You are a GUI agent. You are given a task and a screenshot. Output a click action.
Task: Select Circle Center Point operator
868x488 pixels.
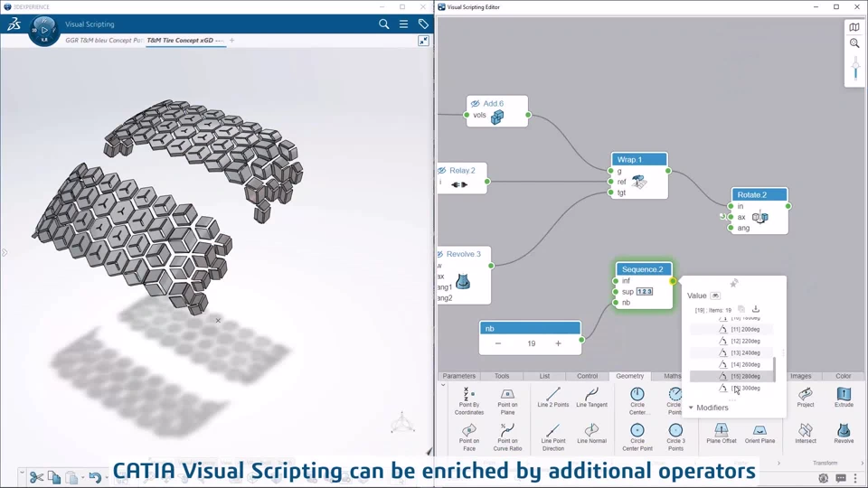637,437
